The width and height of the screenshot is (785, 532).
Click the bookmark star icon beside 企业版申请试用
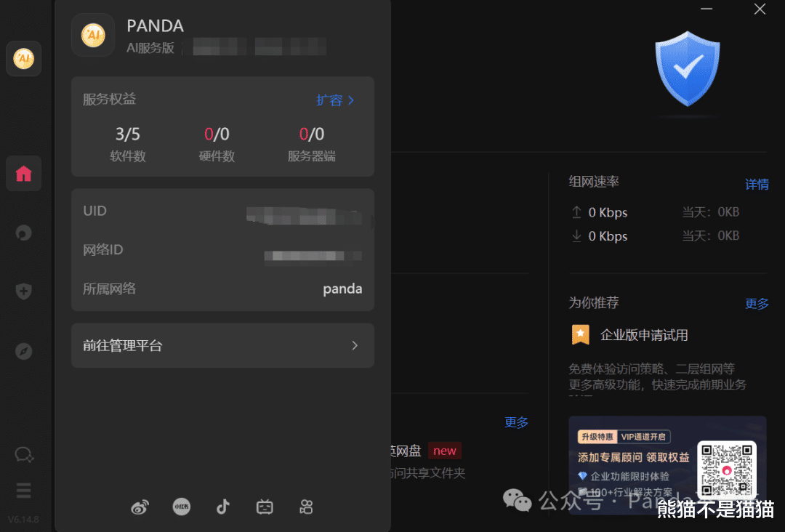580,335
